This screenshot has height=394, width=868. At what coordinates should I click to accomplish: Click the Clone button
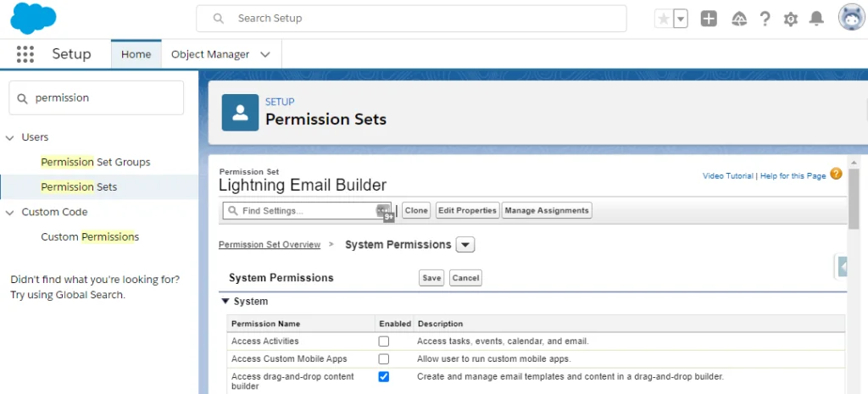(416, 211)
